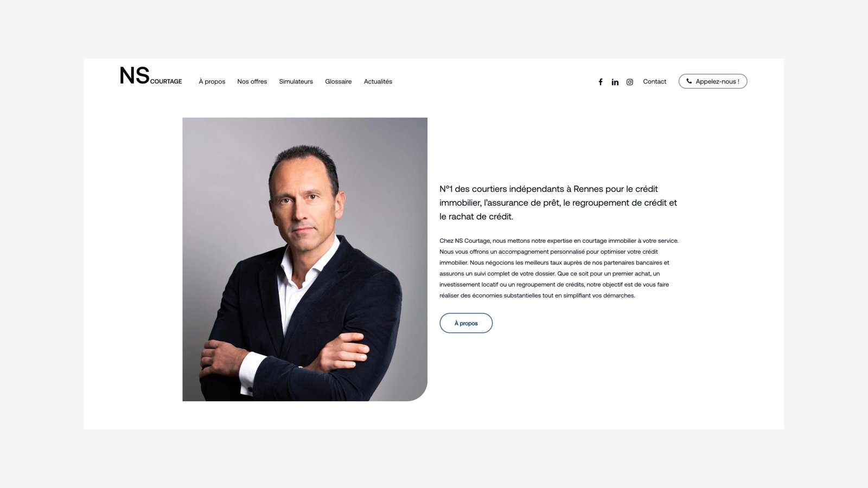Open the Nos offres menu item
The image size is (868, 488).
point(252,81)
